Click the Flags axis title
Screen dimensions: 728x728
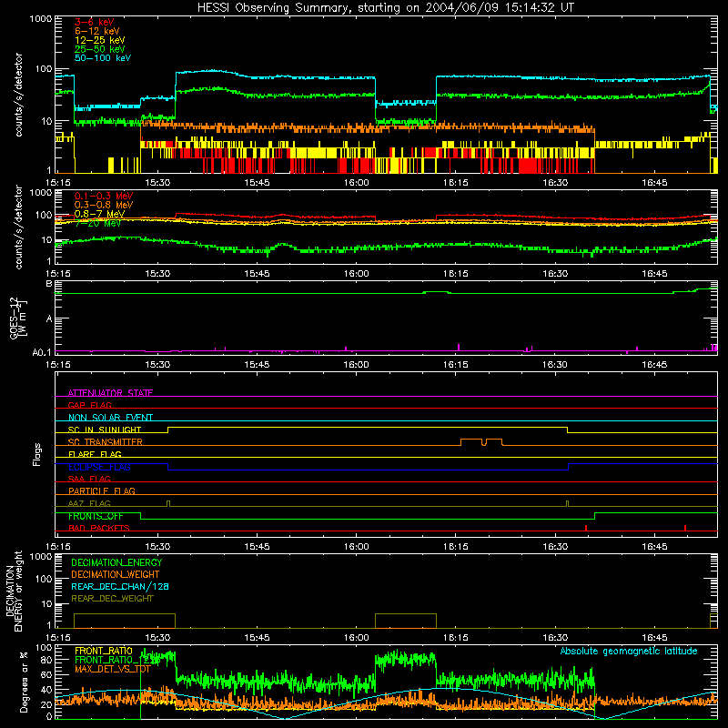pyautogui.click(x=37, y=455)
